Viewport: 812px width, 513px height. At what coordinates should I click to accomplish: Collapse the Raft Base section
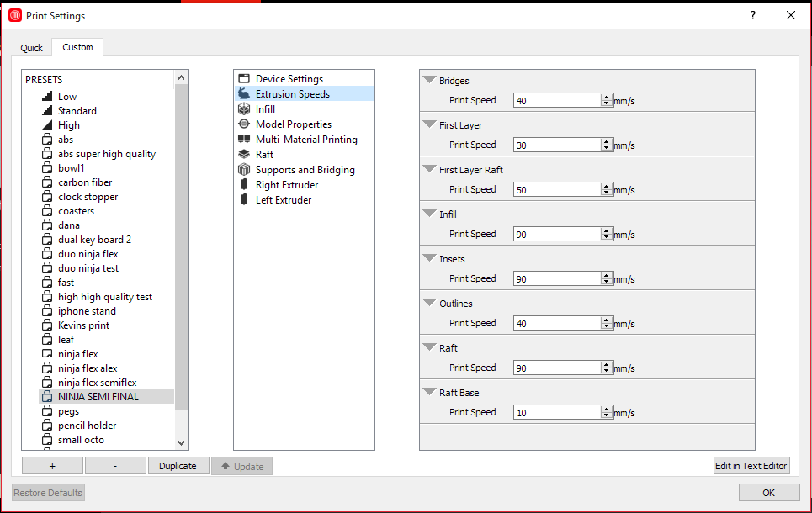(429, 393)
